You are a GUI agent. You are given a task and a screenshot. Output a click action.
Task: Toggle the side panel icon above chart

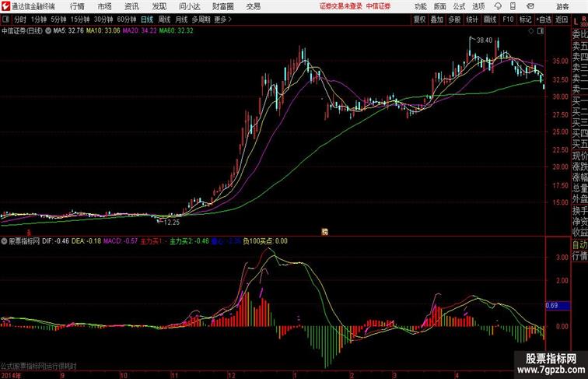pos(541,31)
